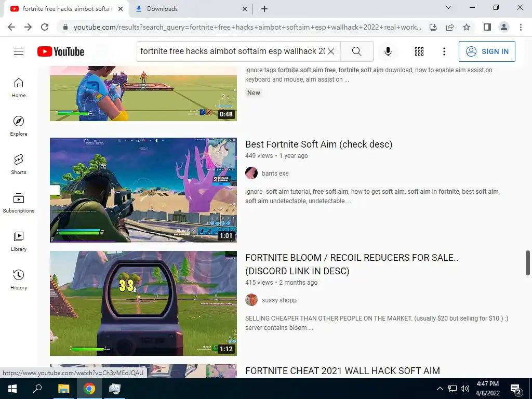
Task: Click the SELLING CHEAPER THAN OTHER PEOPLE description
Action: click(377, 323)
